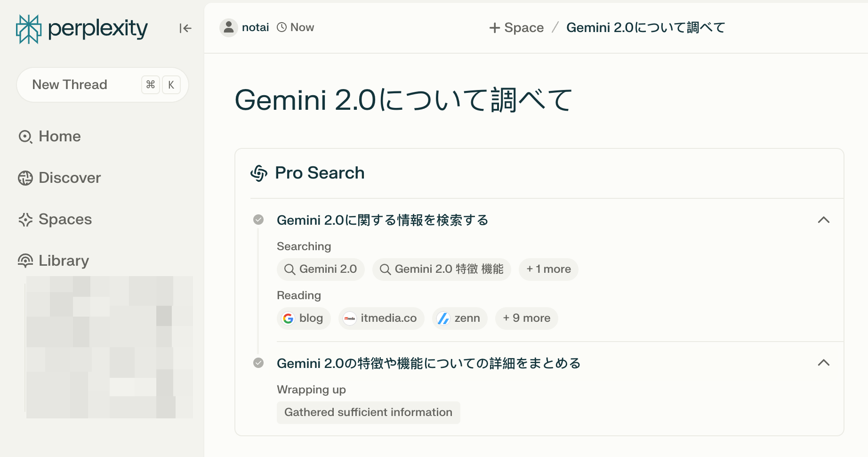Go to Spaces in the sidebar
This screenshot has width=868, height=457.
click(65, 220)
